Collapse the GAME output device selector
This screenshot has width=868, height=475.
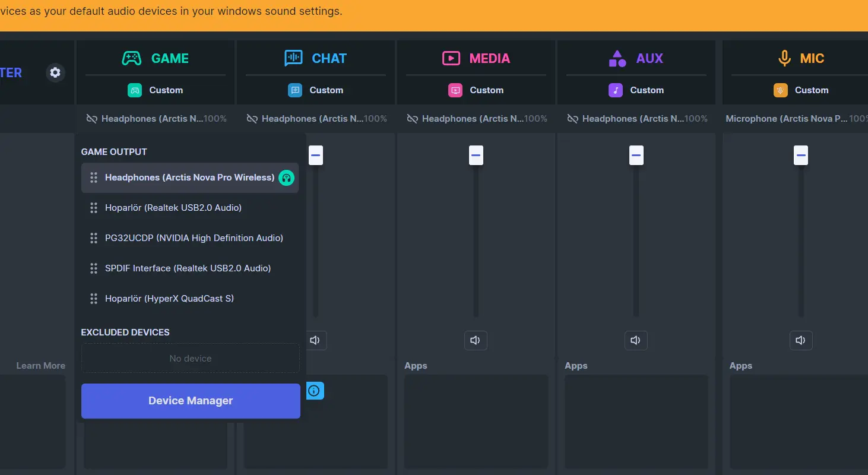coord(156,119)
